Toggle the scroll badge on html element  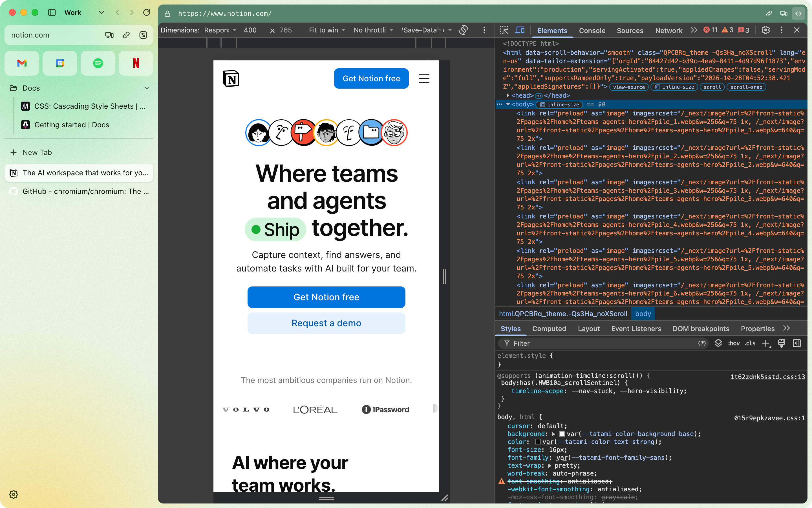pyautogui.click(x=712, y=87)
